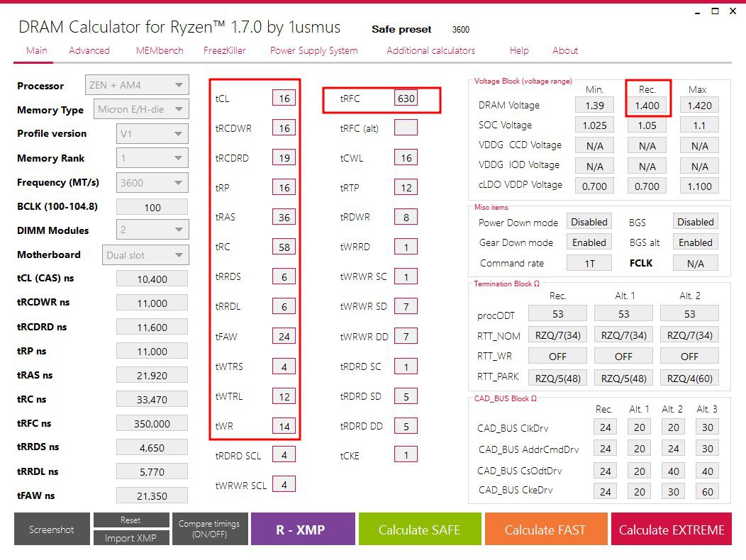Click the Reset button
This screenshot has width=746, height=560.
point(131,520)
